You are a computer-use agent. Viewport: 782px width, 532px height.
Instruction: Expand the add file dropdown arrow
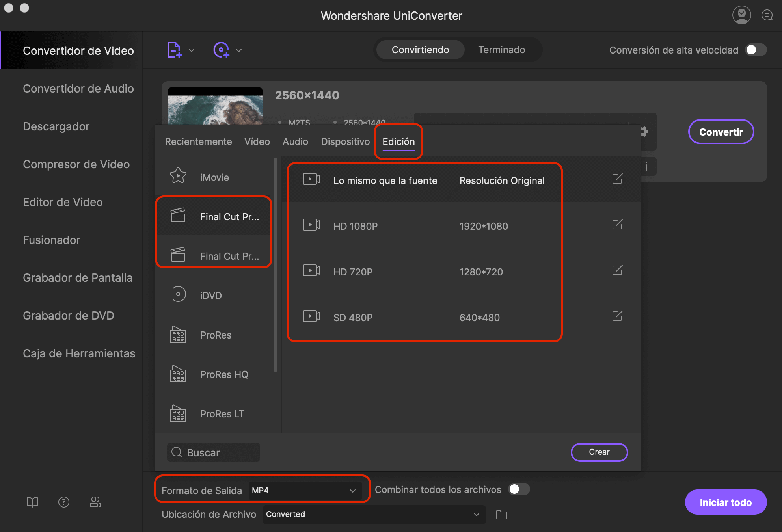tap(192, 50)
